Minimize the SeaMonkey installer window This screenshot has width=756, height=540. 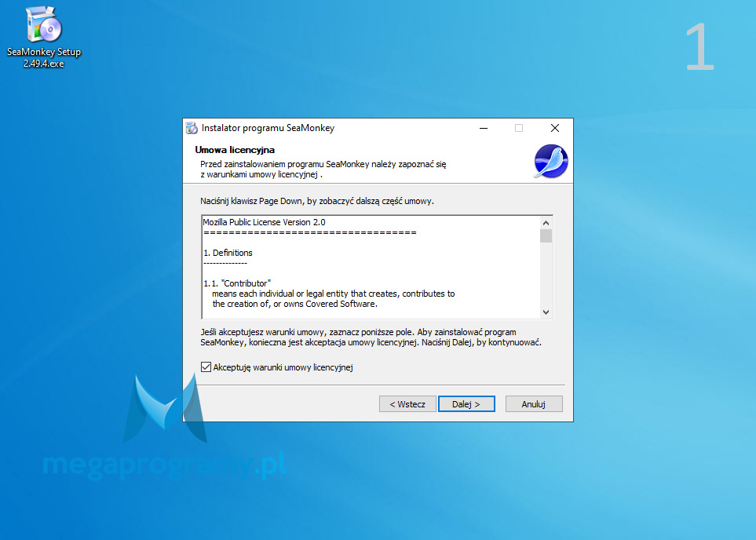pos(484,128)
